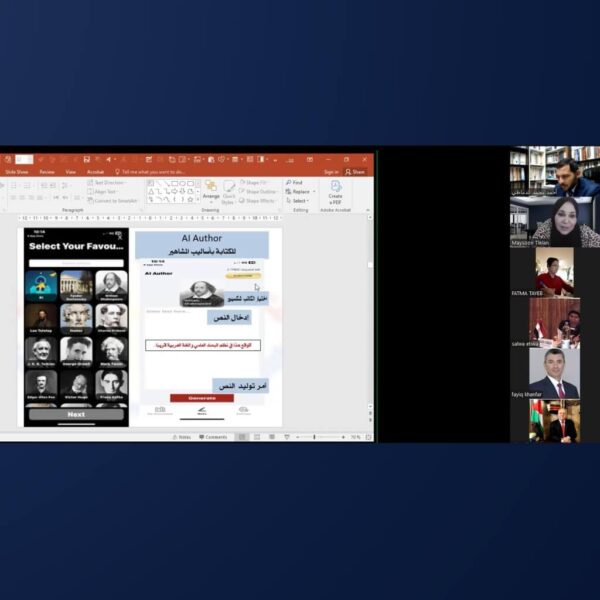Screen dimensions: 600x600
Task: Expand the Shape Outline dropdown
Action: [260, 192]
